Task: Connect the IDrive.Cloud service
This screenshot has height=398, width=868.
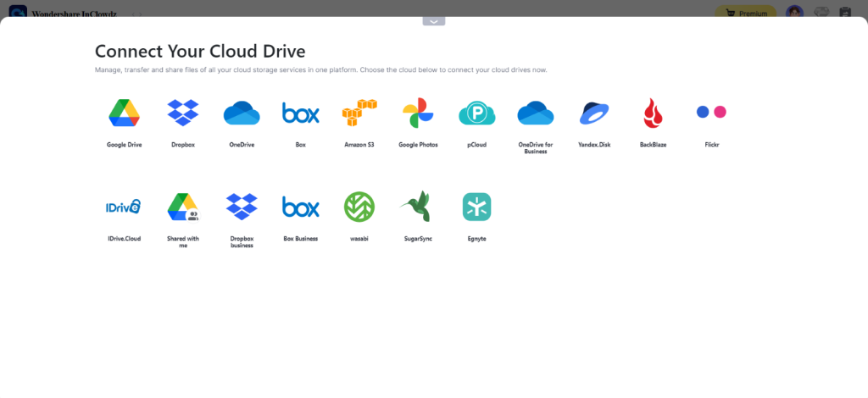Action: pos(124,207)
